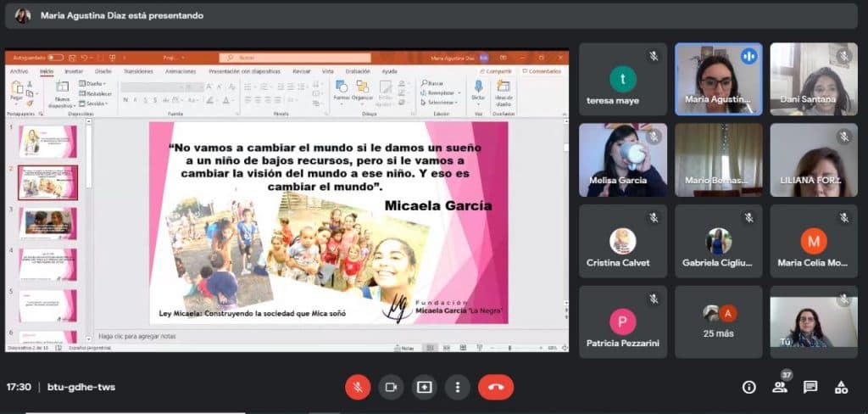The width and height of the screenshot is (868, 414).
Task: Click the btu-gdhe-tws meeting code
Action: (81, 387)
